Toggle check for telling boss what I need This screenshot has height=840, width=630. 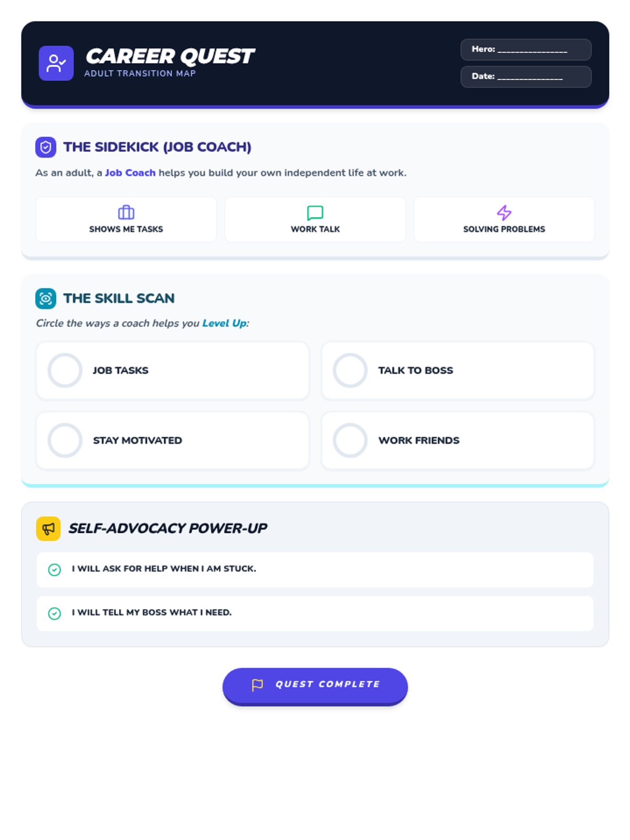pyautogui.click(x=55, y=613)
